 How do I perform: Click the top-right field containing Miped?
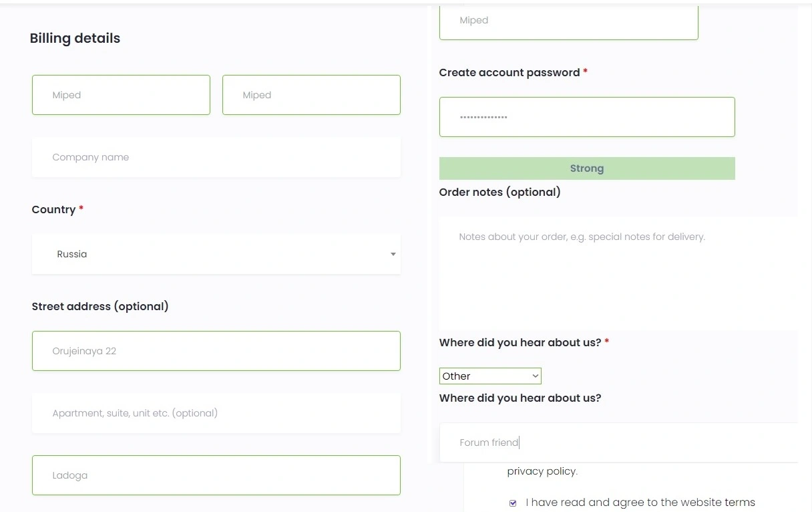click(x=568, y=21)
